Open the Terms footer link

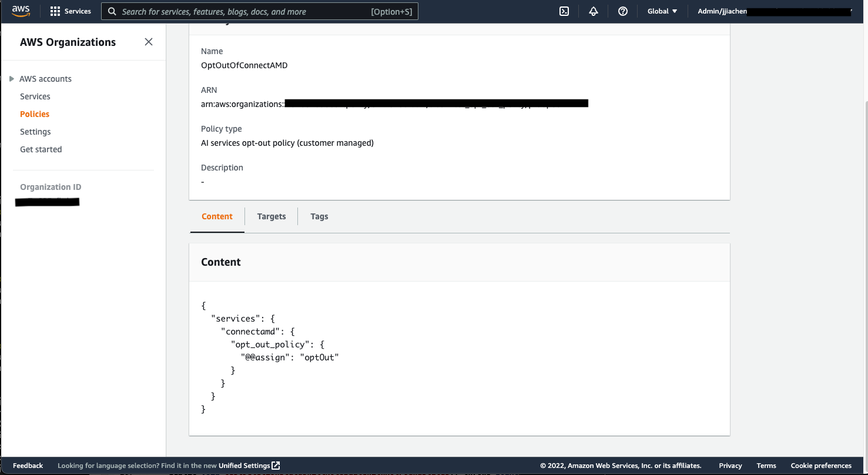click(x=766, y=466)
